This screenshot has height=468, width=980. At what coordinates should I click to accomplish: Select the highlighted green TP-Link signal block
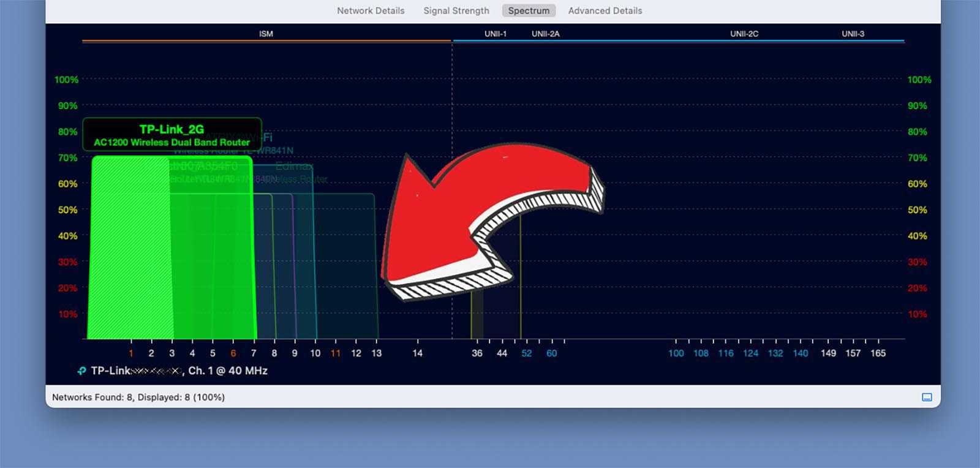click(x=171, y=251)
